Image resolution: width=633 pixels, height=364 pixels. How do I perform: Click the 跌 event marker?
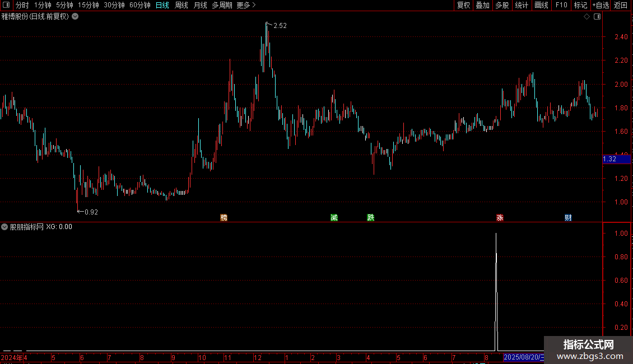[x=371, y=217]
